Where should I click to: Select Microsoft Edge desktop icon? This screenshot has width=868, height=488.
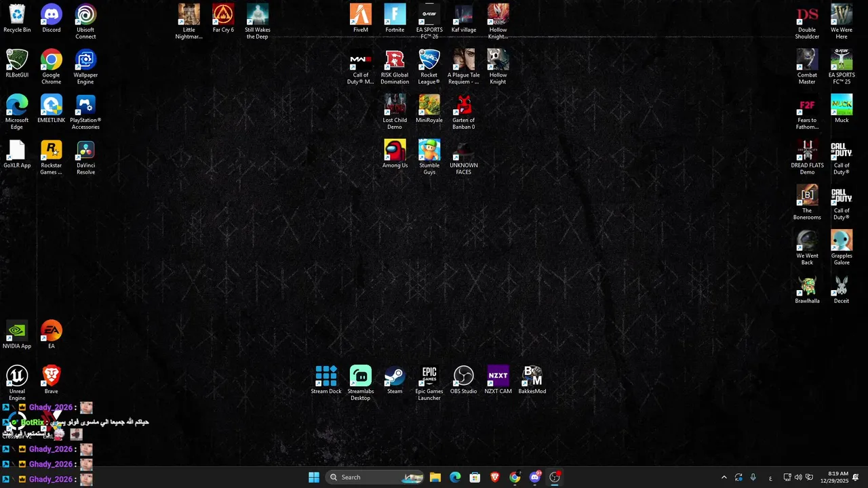tap(17, 112)
